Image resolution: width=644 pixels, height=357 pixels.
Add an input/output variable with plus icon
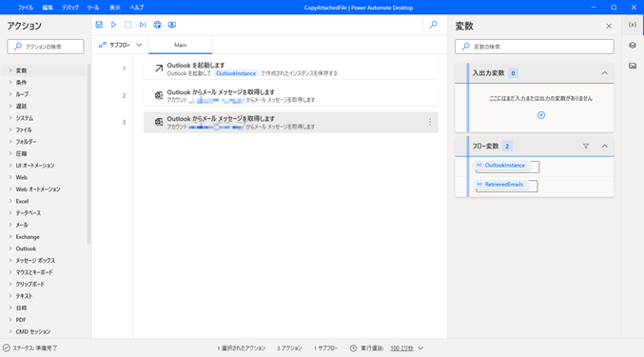pos(541,115)
